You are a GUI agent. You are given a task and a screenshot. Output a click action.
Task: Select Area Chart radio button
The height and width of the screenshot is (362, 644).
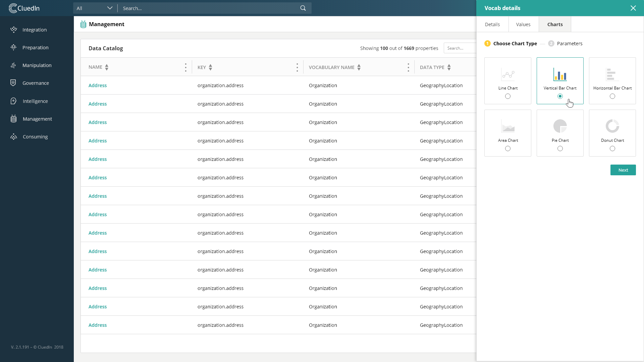coord(508,148)
